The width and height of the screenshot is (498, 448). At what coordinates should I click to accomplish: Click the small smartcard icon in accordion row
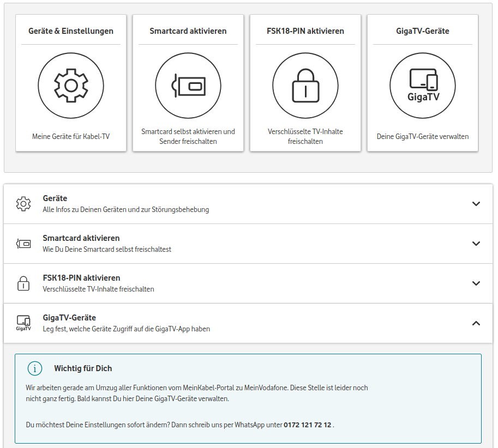click(x=23, y=244)
